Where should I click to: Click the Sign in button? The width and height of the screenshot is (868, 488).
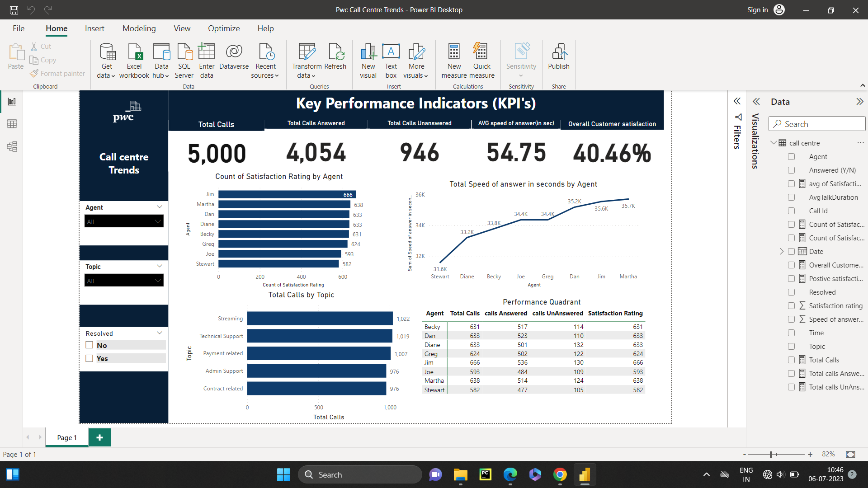(757, 9)
